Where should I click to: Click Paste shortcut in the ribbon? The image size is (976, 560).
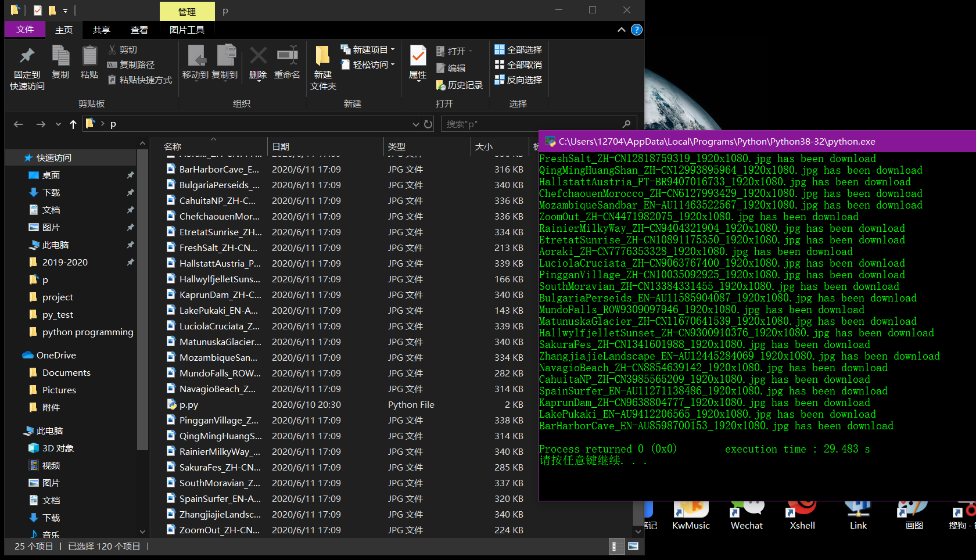[x=139, y=80]
